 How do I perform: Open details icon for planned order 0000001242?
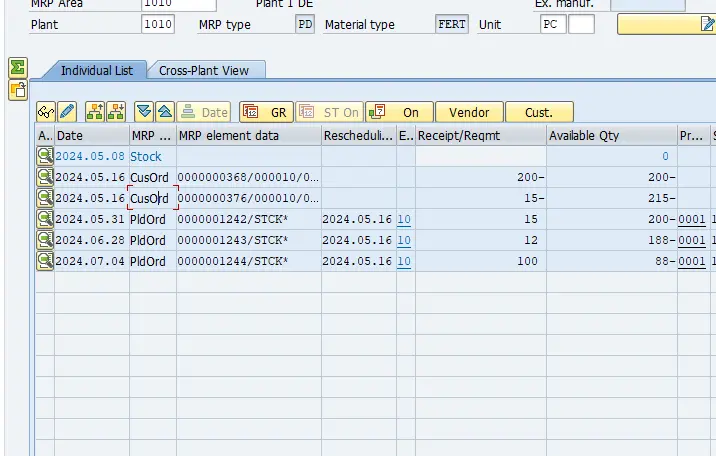[x=44, y=219]
